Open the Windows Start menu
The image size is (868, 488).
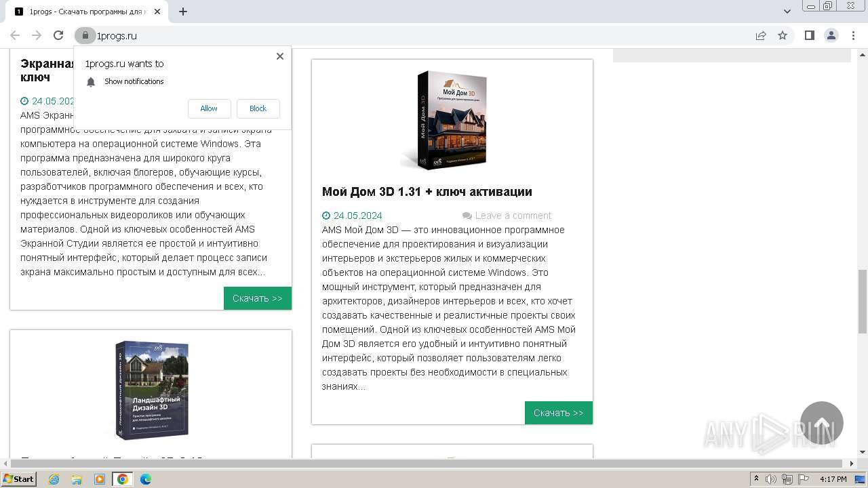click(19, 479)
